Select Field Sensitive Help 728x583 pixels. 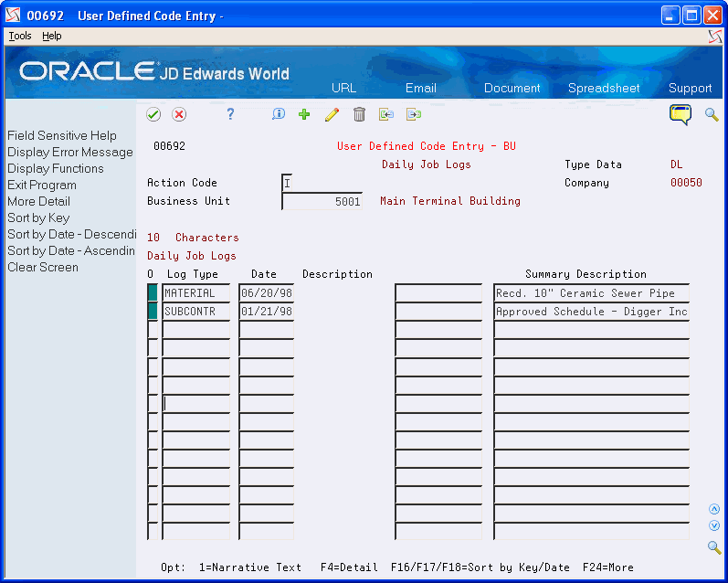[x=62, y=135]
